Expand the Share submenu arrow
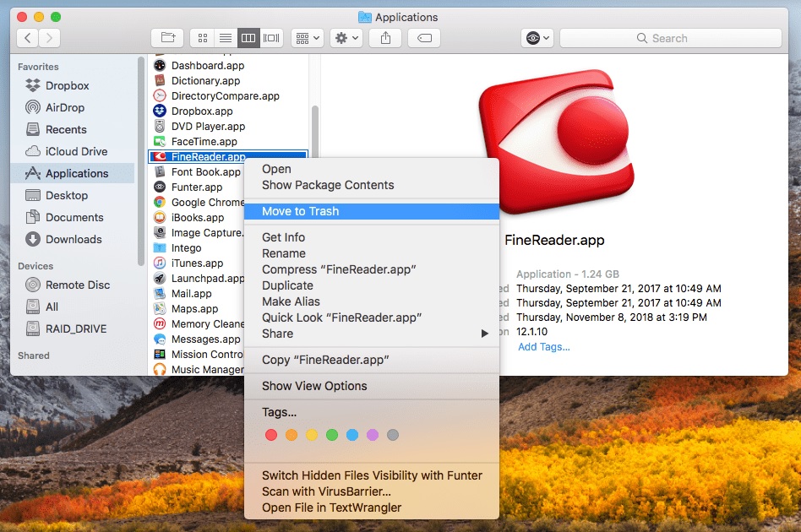Screen dimensions: 801x532 coord(485,334)
